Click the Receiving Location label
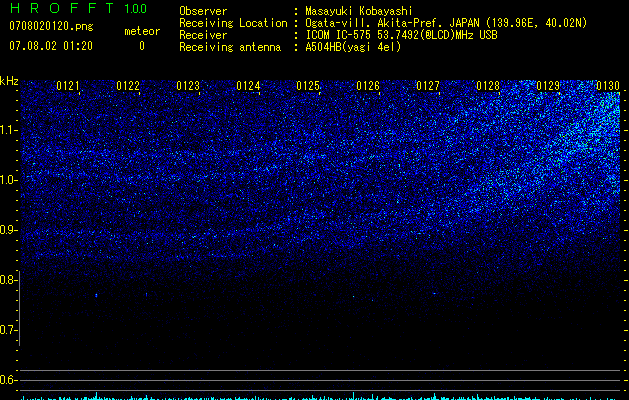629x400 pixels. point(233,23)
